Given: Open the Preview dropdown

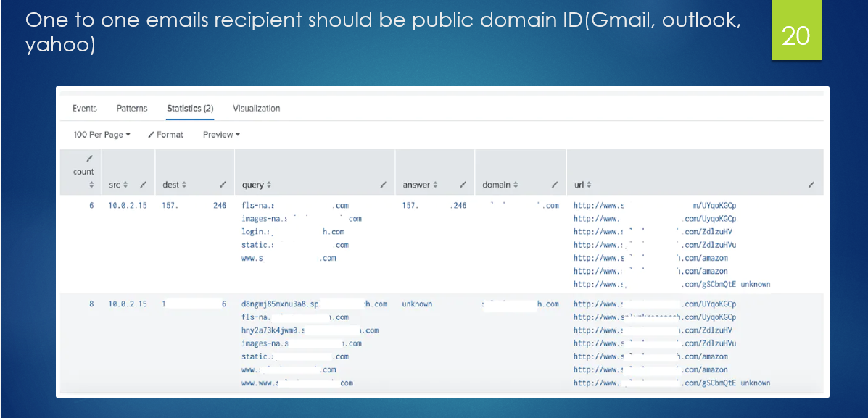Looking at the screenshot, I should [x=220, y=134].
